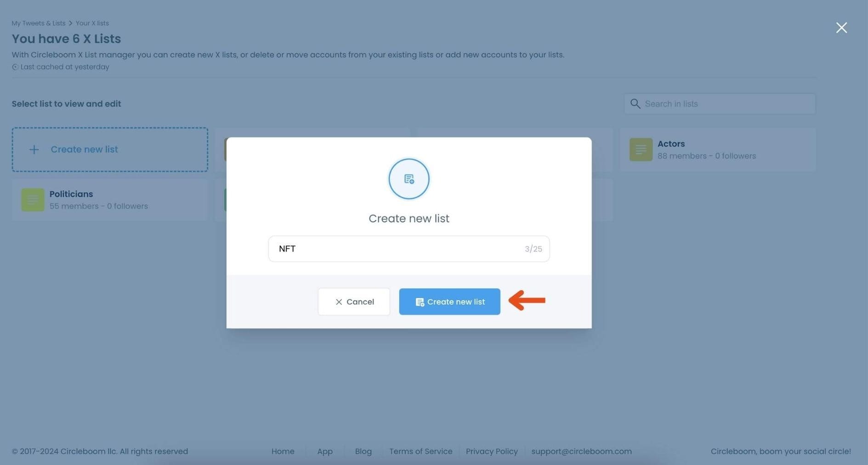Open the Privacy Policy page

pyautogui.click(x=491, y=451)
